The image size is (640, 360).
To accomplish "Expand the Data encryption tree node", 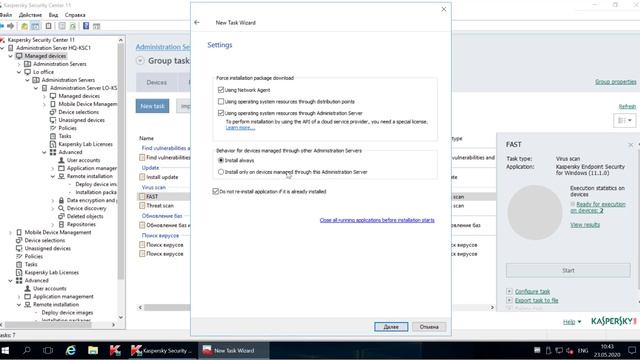I will [53, 200].
